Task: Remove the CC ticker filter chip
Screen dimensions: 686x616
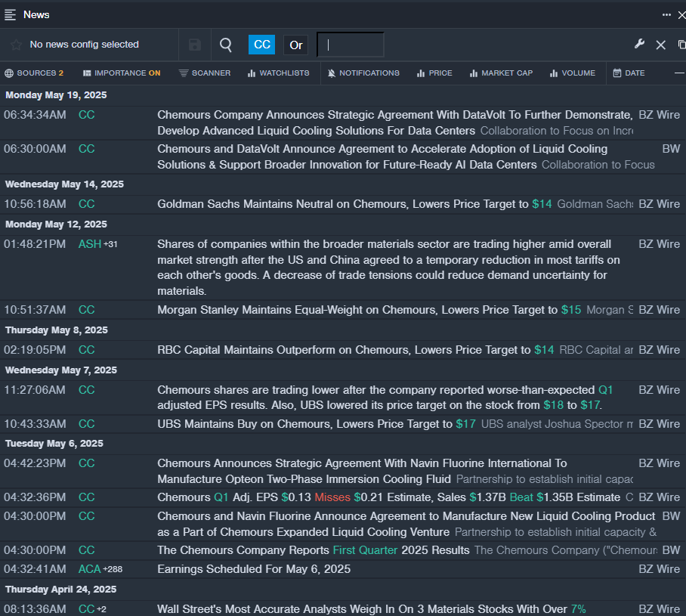Action: click(x=261, y=45)
